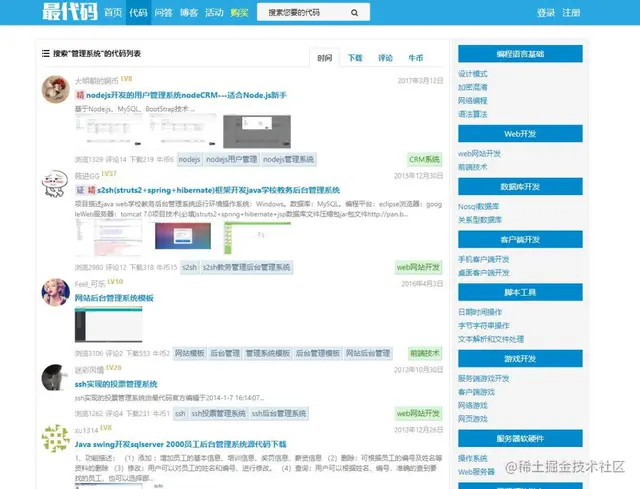
Task: Click the 网站后台管理 tag
Action: click(368, 353)
